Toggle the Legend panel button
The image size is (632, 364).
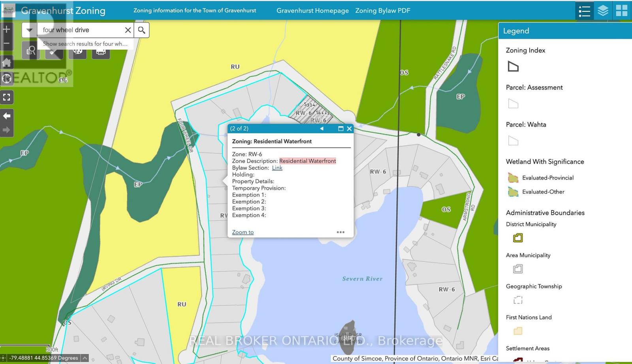(x=584, y=11)
